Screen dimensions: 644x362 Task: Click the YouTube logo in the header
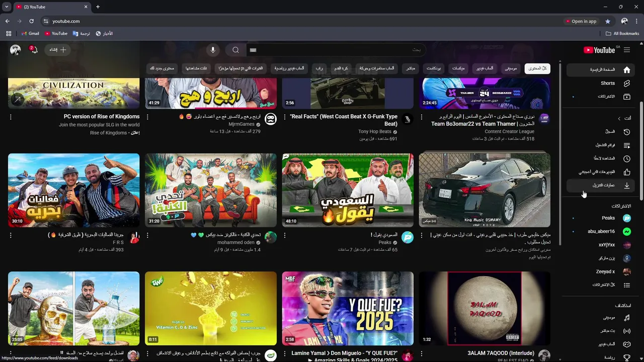click(x=599, y=50)
